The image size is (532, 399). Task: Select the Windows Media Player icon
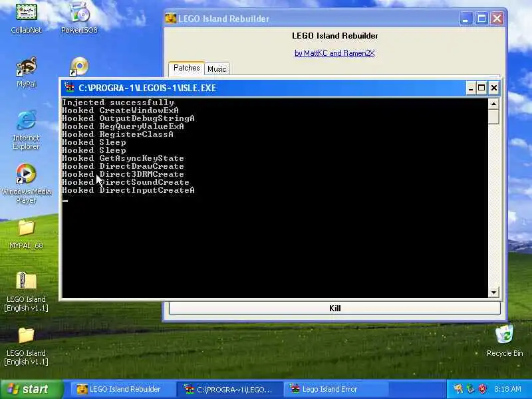click(26, 174)
